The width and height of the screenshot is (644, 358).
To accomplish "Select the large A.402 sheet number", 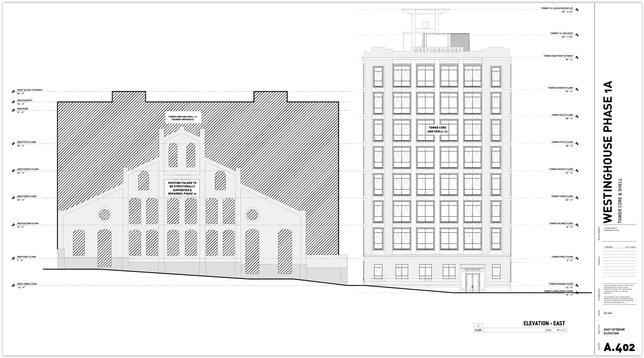I will click(x=619, y=347).
